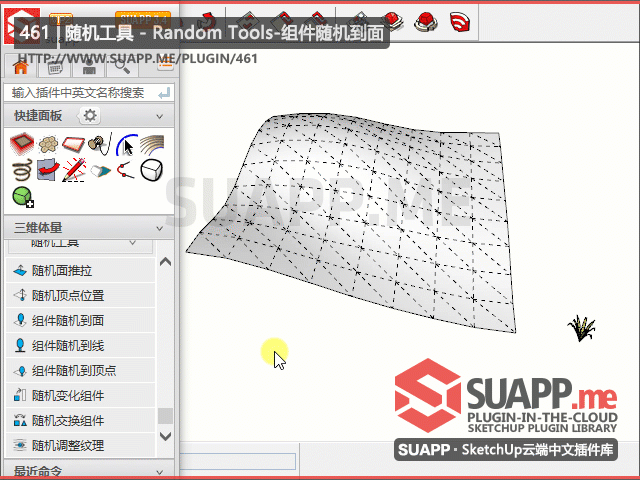Viewport: 640px width, 480px height.
Task: Click the plugin list scroll down arrow
Action: click(x=165, y=437)
